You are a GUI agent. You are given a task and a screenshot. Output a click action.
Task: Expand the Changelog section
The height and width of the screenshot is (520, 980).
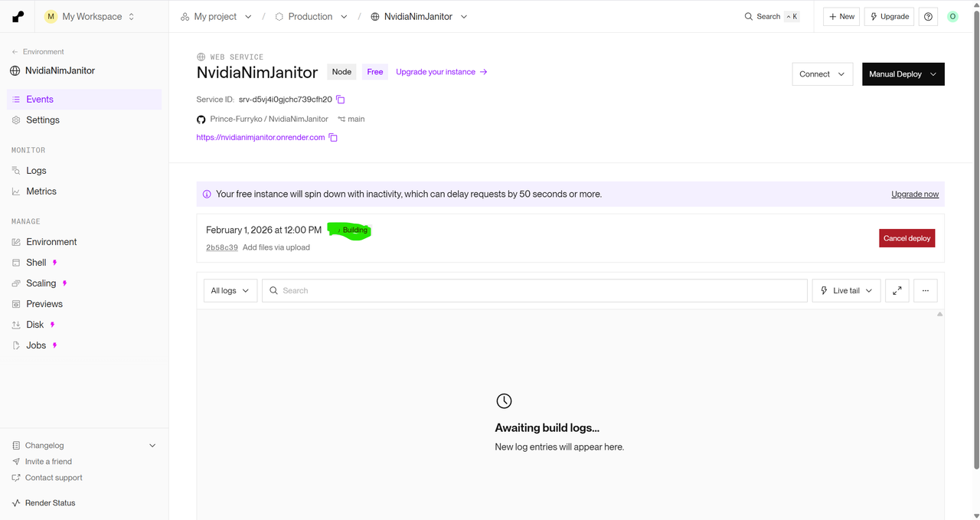tap(84, 446)
